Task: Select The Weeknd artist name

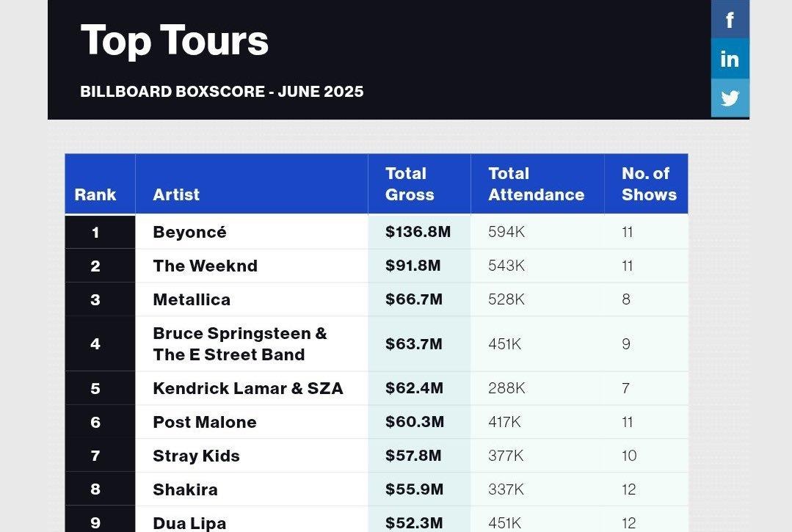Action: point(205,266)
